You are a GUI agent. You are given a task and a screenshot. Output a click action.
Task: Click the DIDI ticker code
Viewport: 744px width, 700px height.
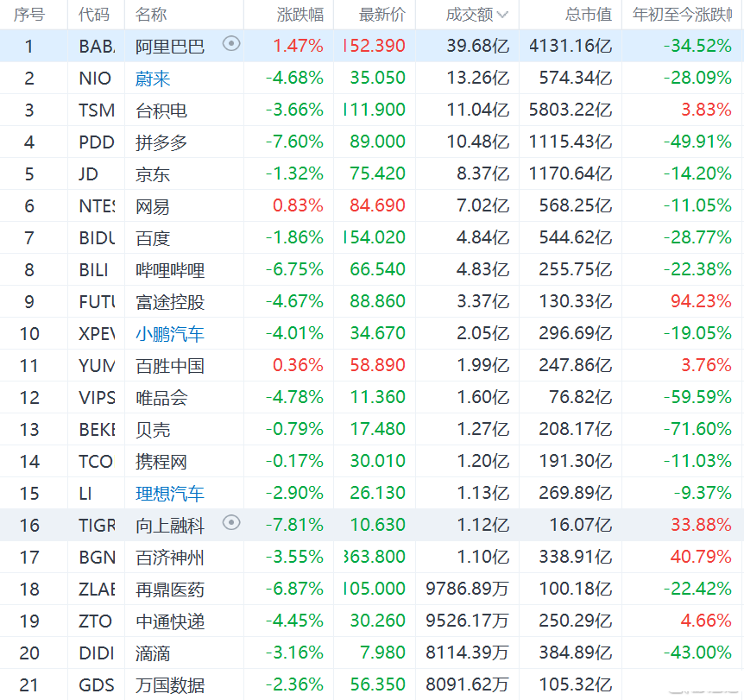click(97, 653)
